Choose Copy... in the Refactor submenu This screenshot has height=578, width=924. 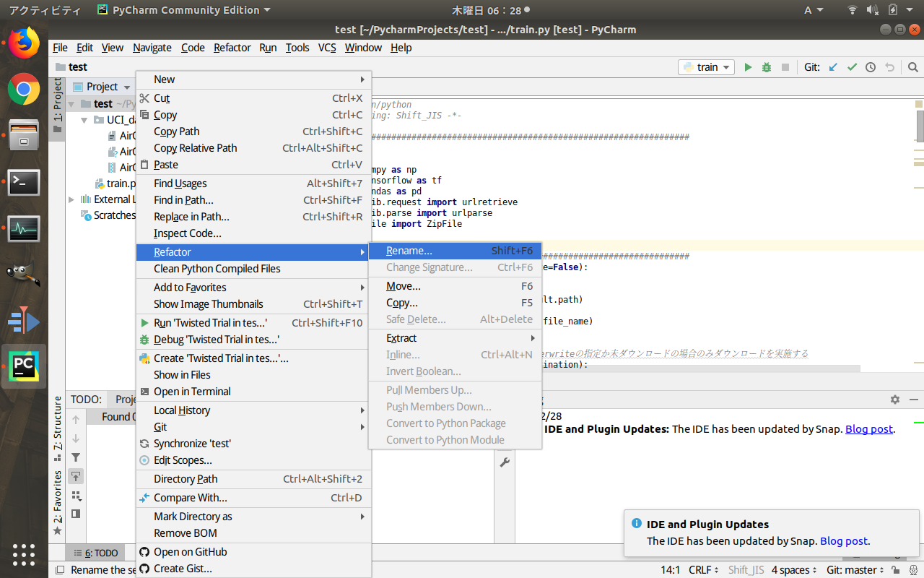[455, 303]
